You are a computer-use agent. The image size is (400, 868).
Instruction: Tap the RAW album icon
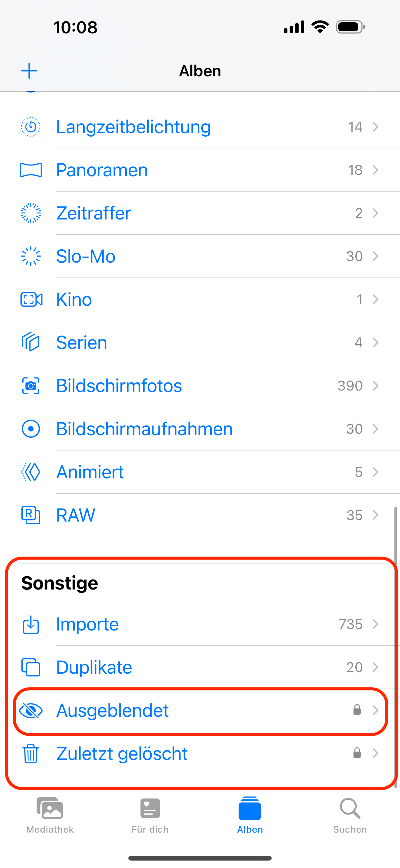pos(31,515)
